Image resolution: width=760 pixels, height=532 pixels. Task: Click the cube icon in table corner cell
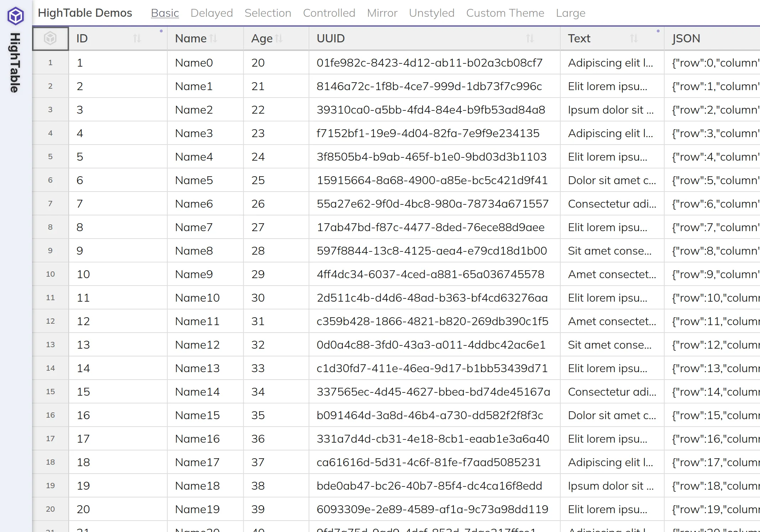pos(50,38)
